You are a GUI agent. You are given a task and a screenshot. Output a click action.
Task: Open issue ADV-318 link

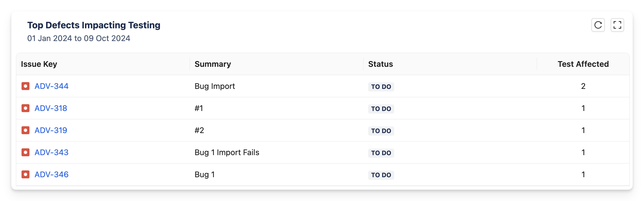[51, 108]
